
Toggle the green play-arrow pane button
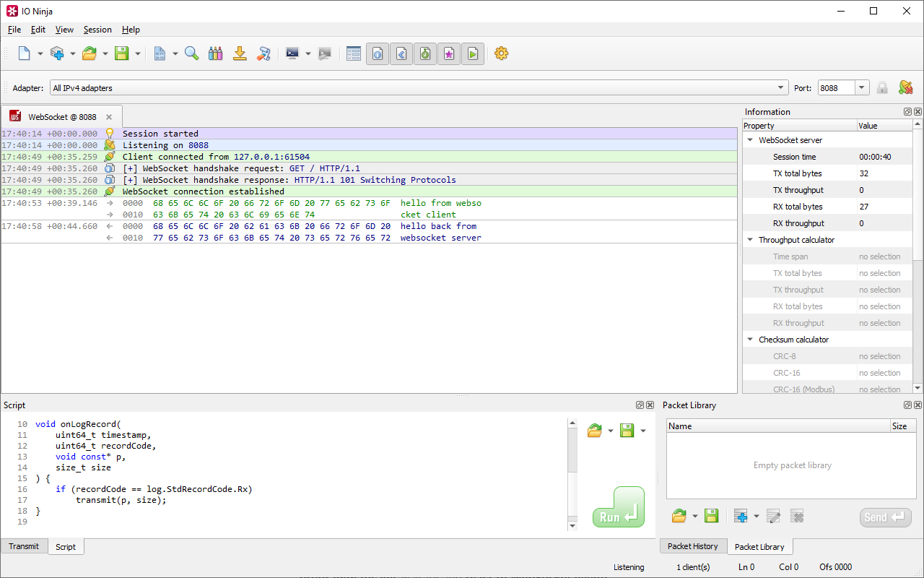tap(473, 53)
